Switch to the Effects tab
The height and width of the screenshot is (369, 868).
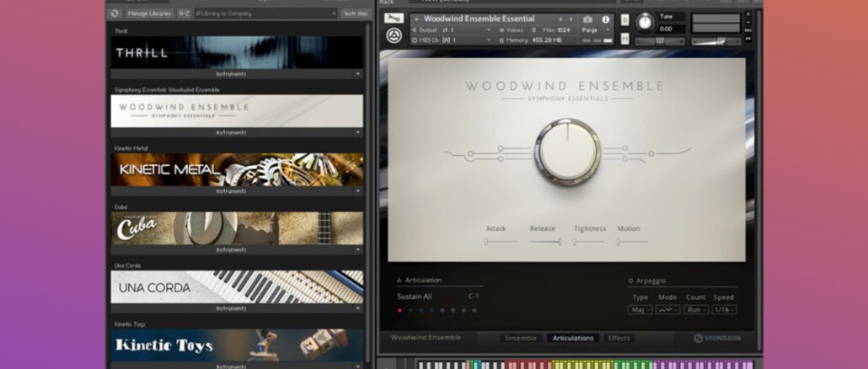[x=619, y=338]
